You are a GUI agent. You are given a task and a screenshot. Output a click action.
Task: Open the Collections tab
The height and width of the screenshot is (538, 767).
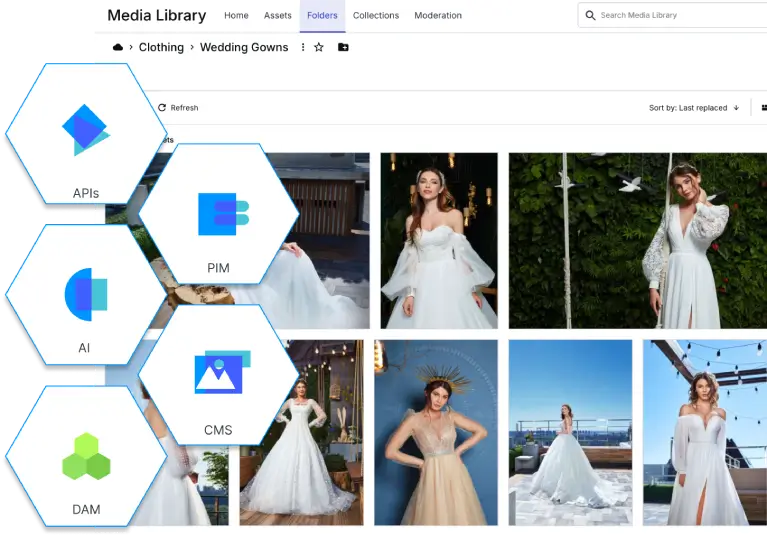(x=376, y=16)
